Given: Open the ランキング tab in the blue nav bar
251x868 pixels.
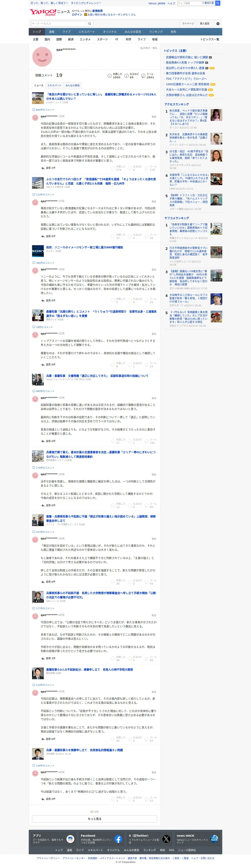Looking at the screenshot, I should (x=156, y=32).
